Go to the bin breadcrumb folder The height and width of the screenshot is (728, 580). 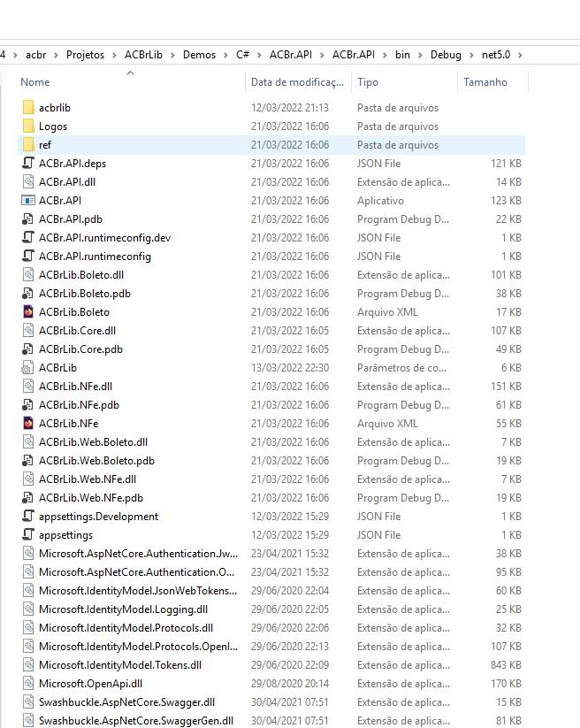tap(402, 55)
